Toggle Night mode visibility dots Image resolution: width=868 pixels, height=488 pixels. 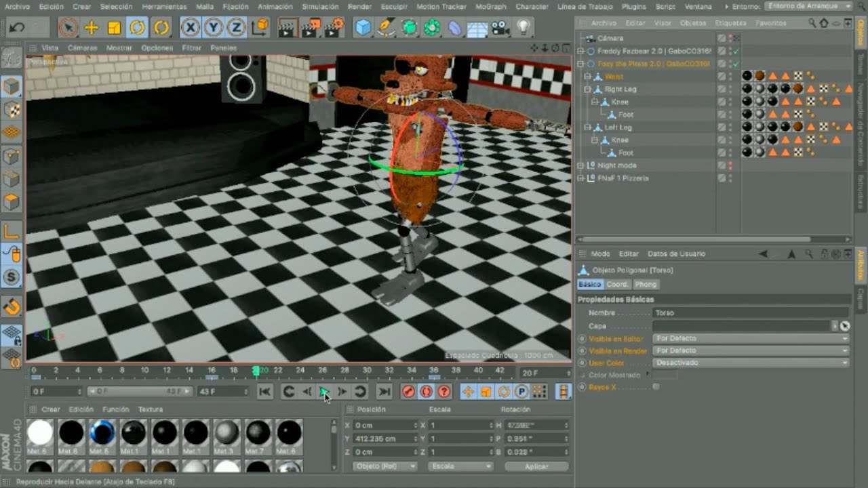730,165
